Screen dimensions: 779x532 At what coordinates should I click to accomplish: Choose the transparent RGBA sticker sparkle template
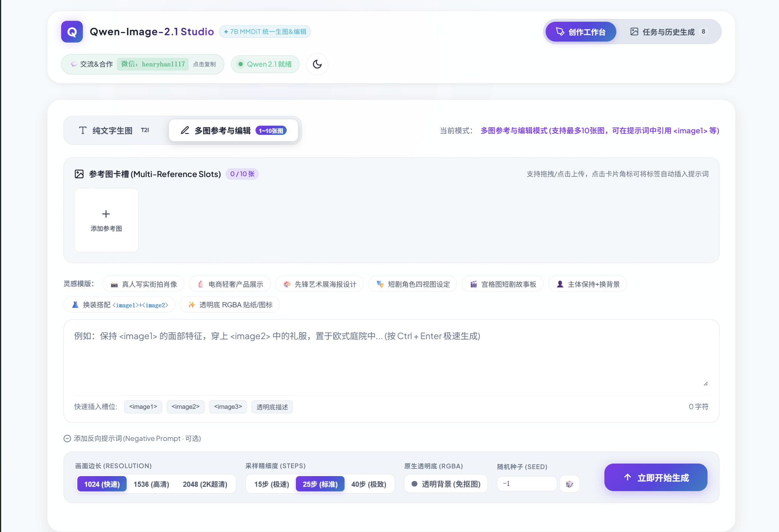[230, 305]
